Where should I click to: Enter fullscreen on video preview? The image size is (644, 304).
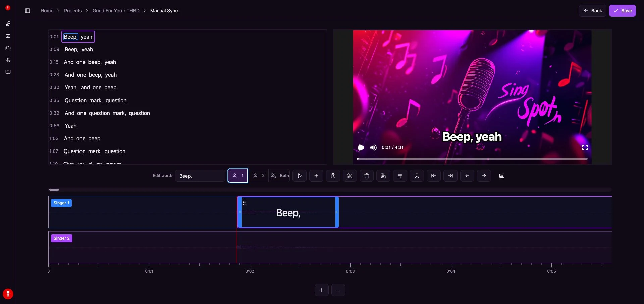[x=585, y=147]
